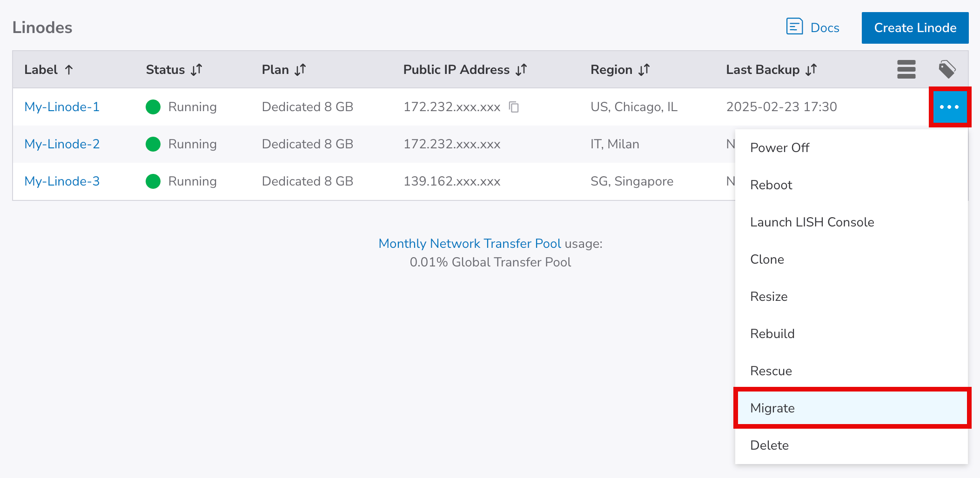Open the My-Linode-2 link
This screenshot has width=980, height=478.
[62, 144]
